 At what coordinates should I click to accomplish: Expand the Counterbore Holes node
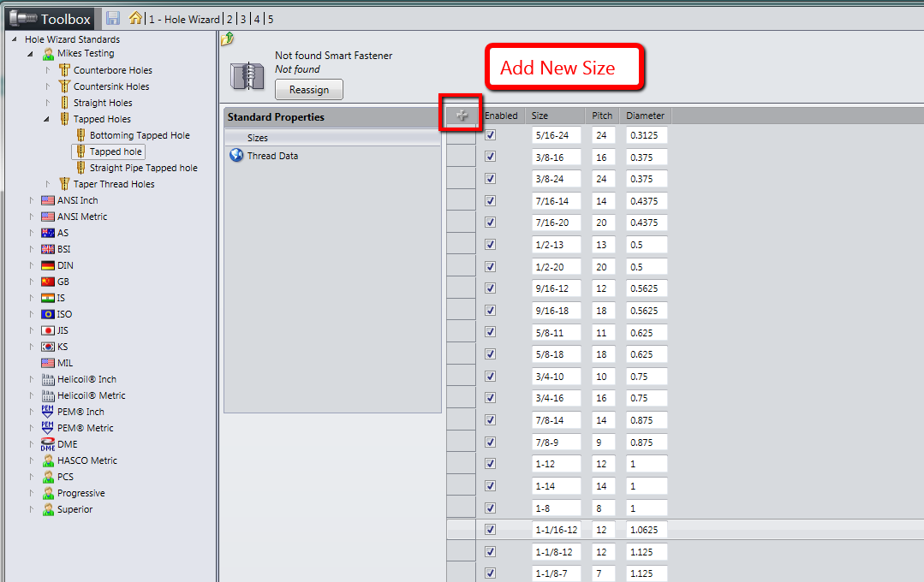click(x=48, y=70)
